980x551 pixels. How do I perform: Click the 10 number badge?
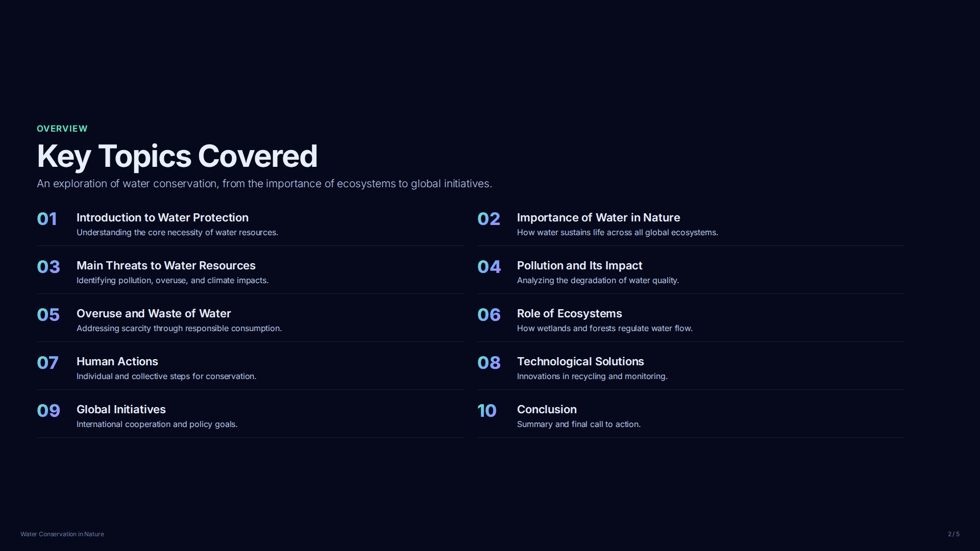click(487, 411)
